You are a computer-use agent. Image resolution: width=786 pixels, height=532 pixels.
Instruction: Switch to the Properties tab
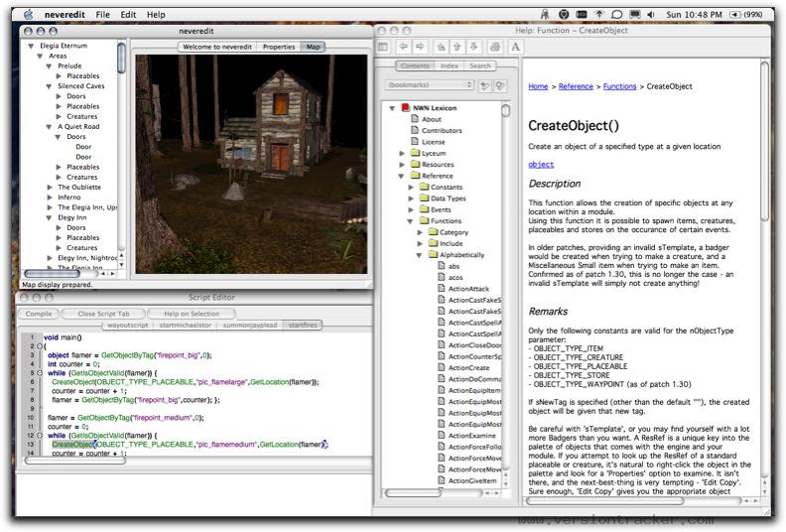[x=278, y=47]
